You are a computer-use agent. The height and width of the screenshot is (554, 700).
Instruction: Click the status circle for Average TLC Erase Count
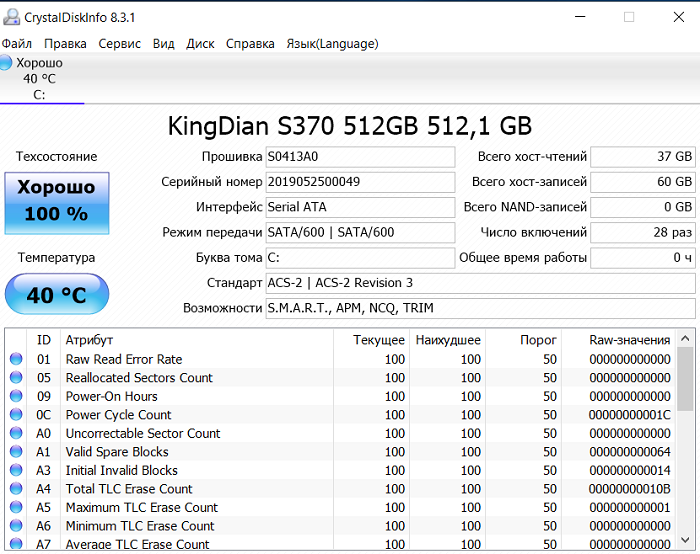(x=16, y=543)
